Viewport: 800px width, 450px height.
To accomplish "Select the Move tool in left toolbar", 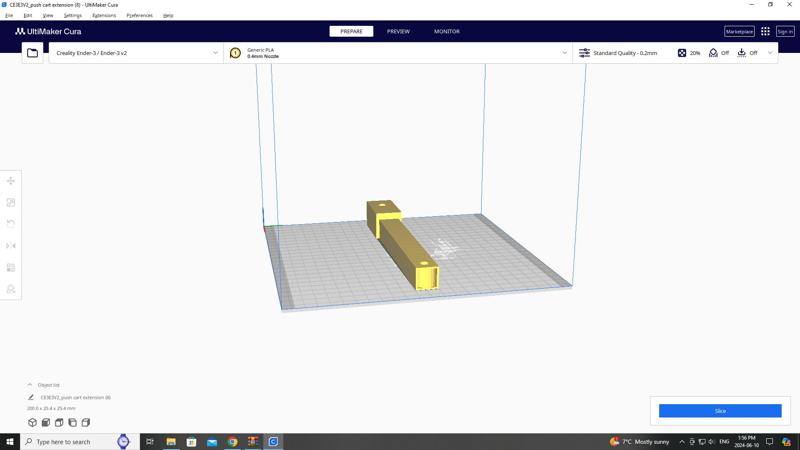I will click(x=11, y=181).
